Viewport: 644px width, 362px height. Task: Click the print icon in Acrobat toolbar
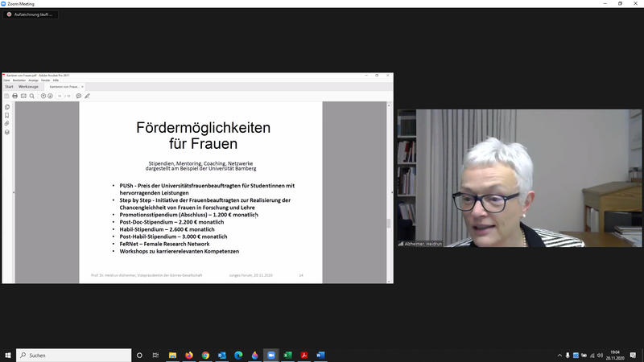pos(14,96)
